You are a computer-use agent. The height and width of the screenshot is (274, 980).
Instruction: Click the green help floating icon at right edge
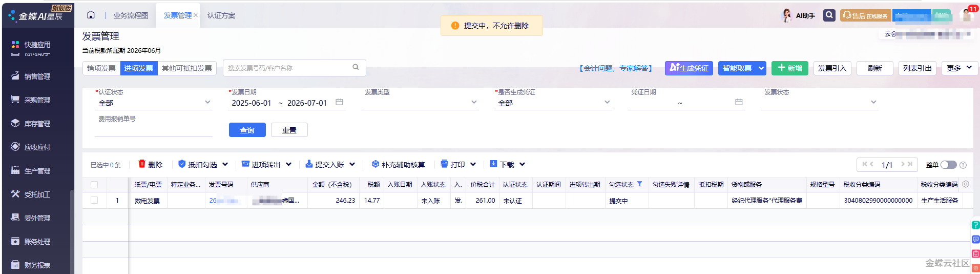pos(975,225)
